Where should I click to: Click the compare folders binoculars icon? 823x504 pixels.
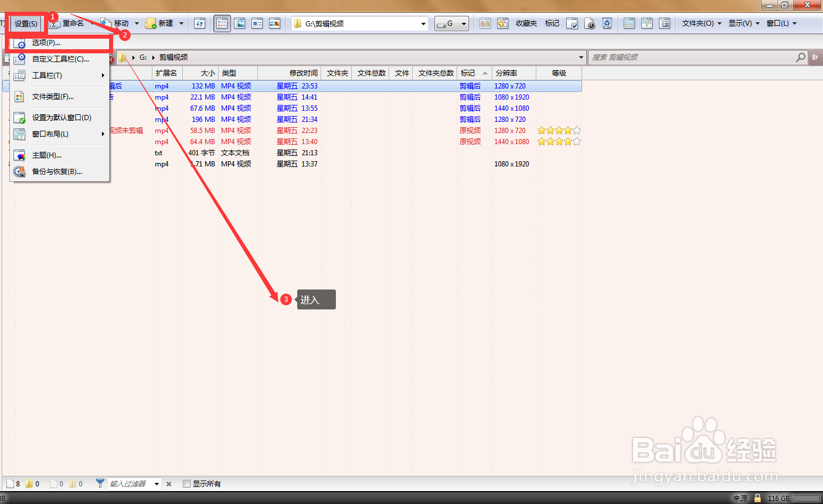tap(485, 23)
